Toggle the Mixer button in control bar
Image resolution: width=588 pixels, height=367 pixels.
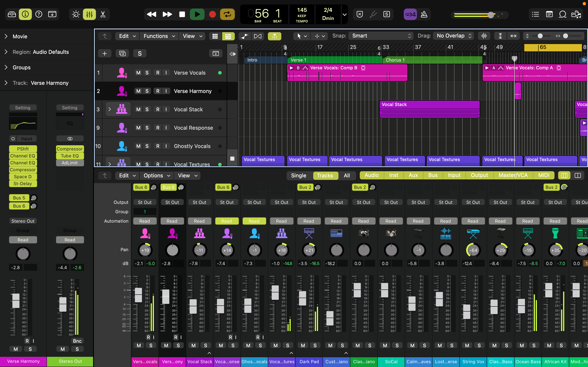pos(89,14)
